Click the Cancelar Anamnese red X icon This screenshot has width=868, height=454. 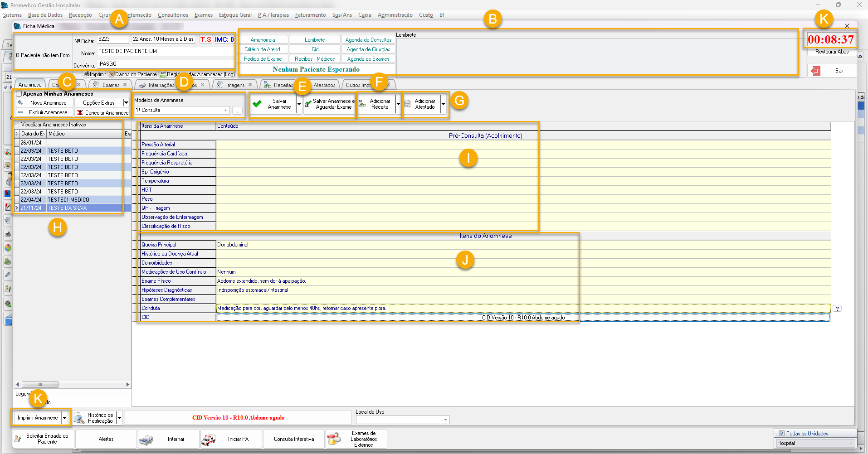80,113
